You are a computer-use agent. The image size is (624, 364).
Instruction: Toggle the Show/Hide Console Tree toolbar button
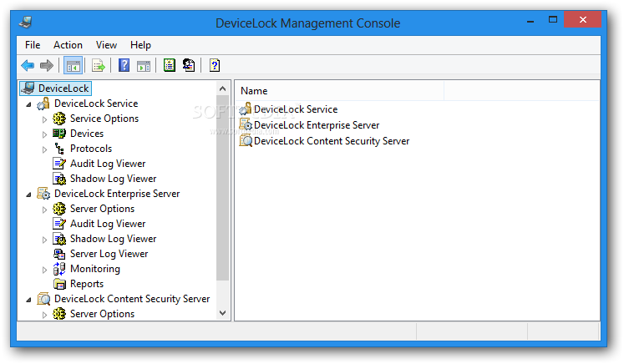tap(74, 65)
